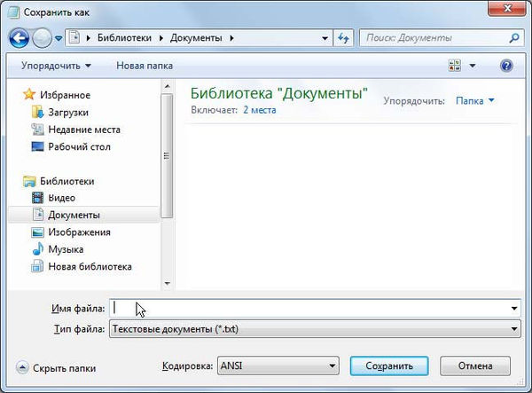This screenshot has height=393, width=532.
Task: Open the Видео library
Action: (x=61, y=198)
